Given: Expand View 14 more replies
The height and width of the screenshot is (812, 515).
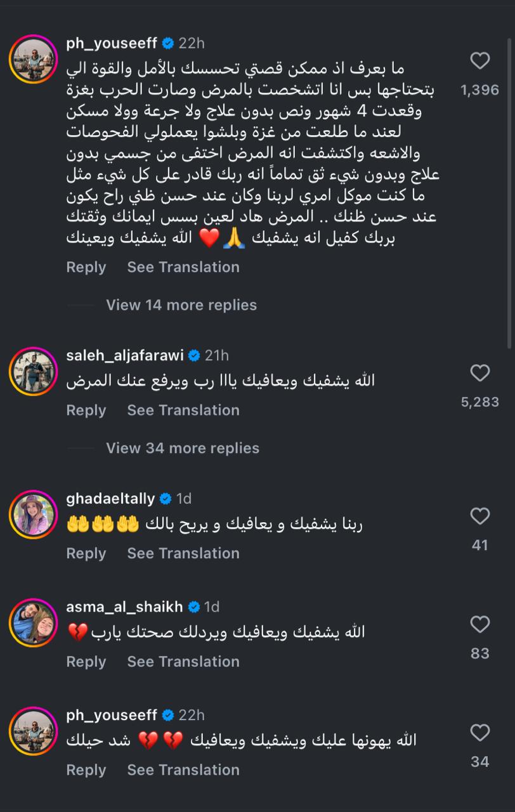Looking at the screenshot, I should [181, 305].
